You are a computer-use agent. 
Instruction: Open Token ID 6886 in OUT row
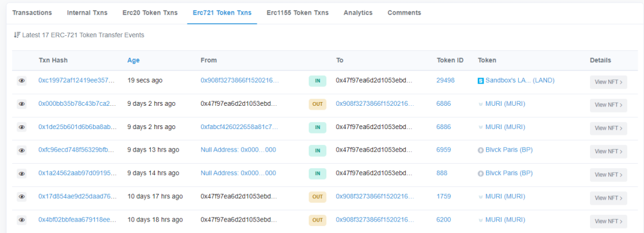pos(443,104)
